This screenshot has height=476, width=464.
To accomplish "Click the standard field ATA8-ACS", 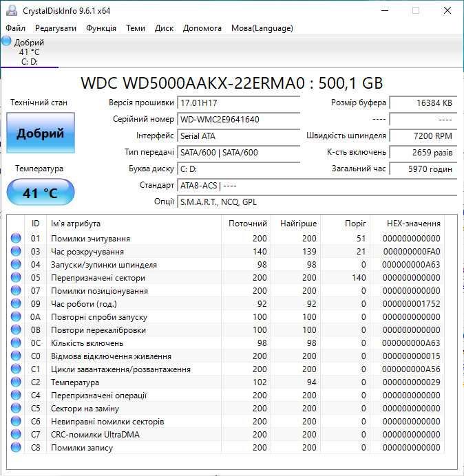I will coord(317,185).
